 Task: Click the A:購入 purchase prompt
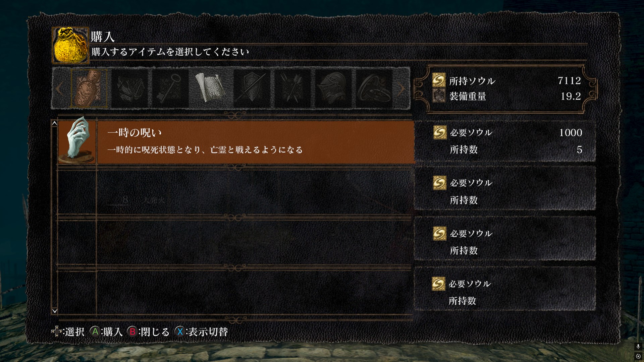coord(107,332)
